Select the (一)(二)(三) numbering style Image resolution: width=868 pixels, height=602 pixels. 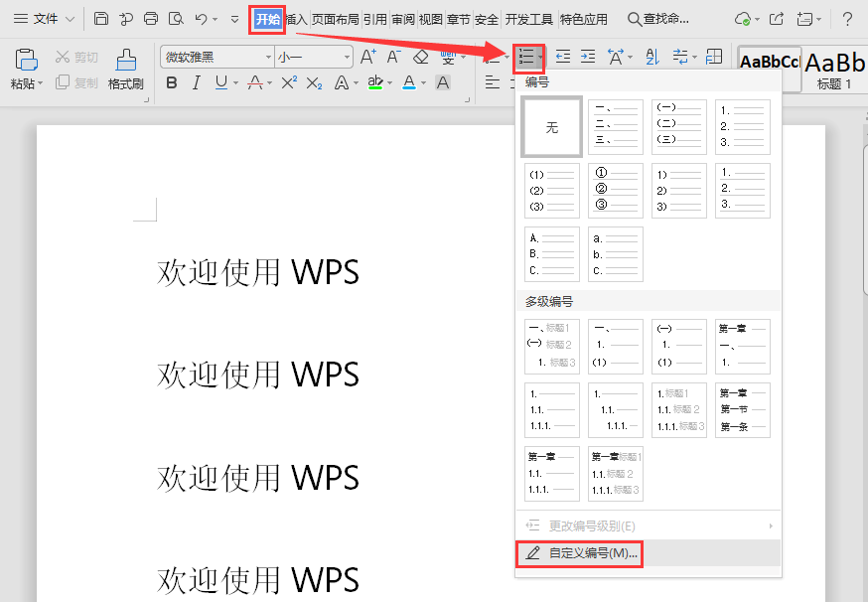pos(679,127)
